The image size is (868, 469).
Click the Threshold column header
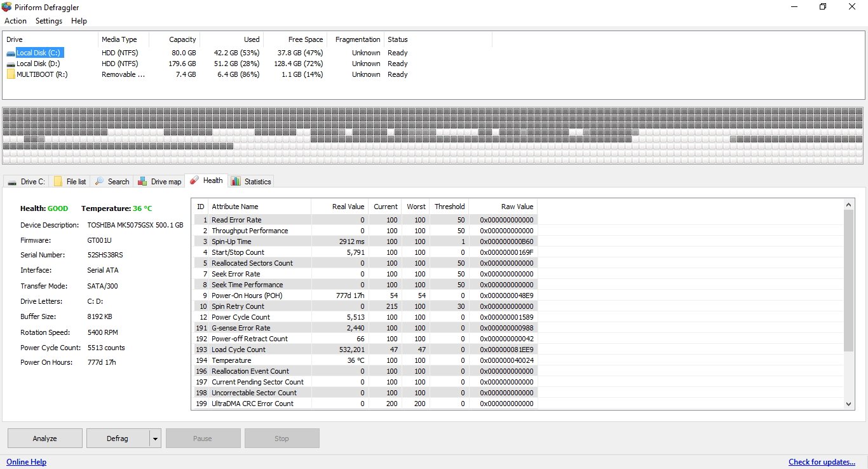[450, 207]
